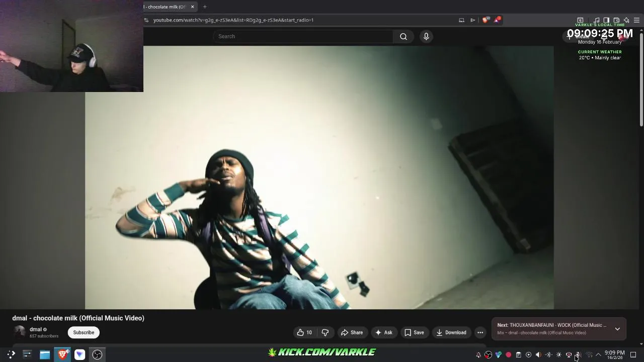Click dmal channel avatar
644x362 pixels.
[19, 332]
